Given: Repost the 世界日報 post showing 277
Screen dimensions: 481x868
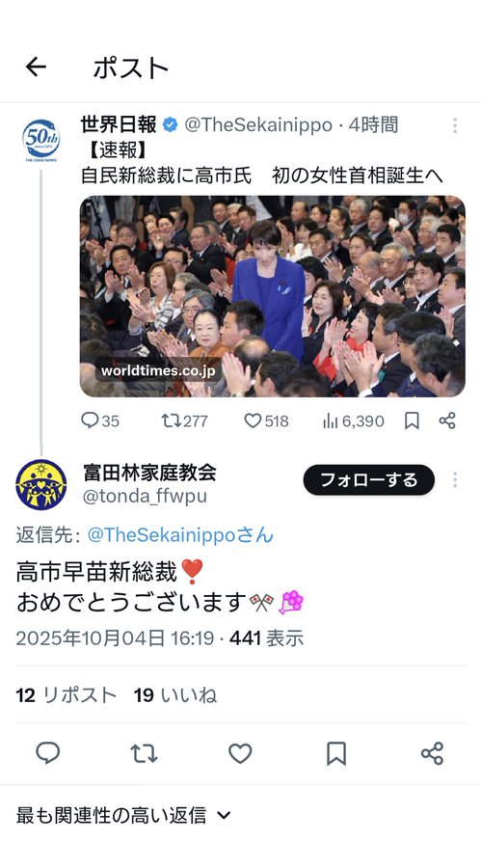Looking at the screenshot, I should 184,420.
